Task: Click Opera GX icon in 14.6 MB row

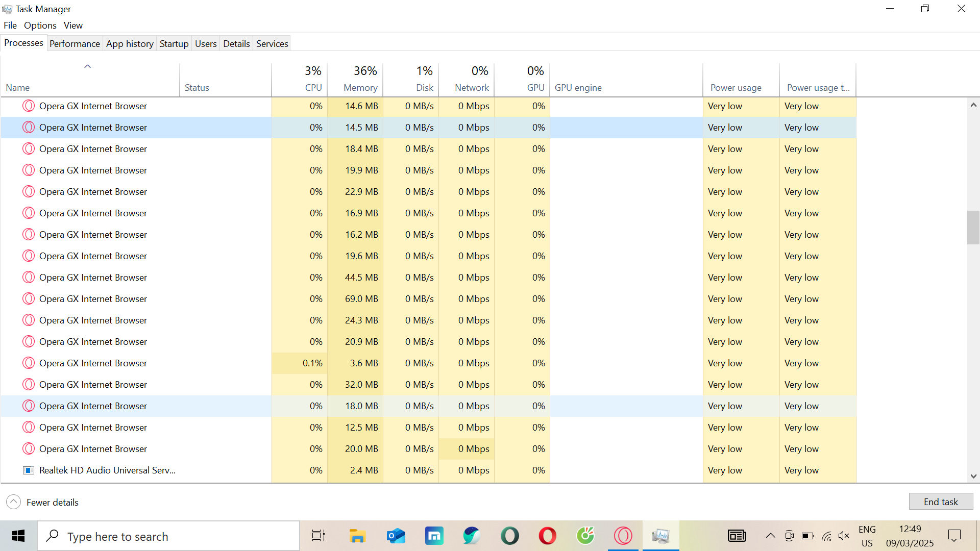Action: 29,106
